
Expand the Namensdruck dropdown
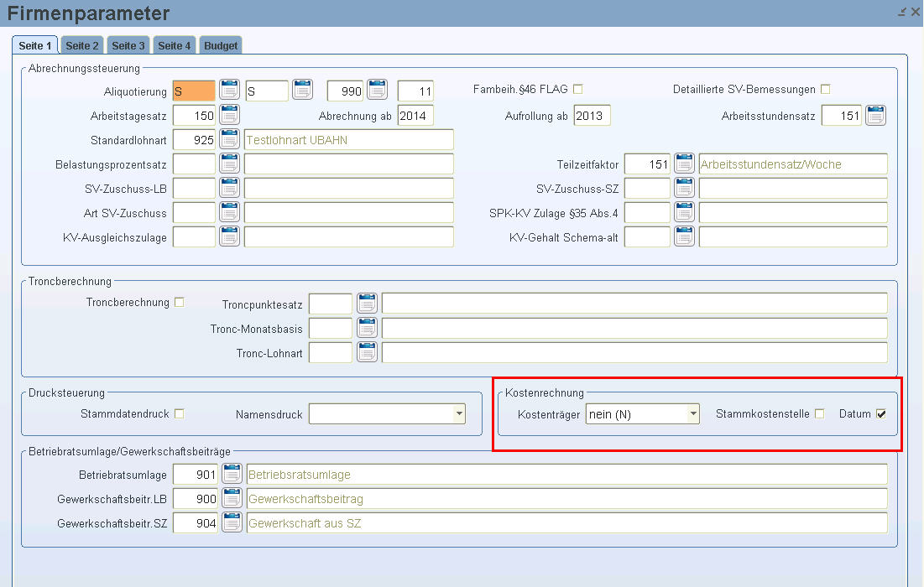pyautogui.click(x=459, y=414)
